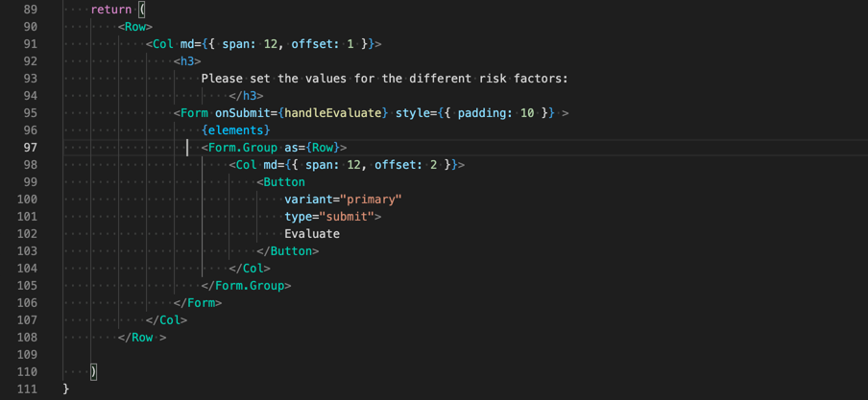Click line number 111 in the gutter
The width and height of the screenshot is (868, 400).
26,388
